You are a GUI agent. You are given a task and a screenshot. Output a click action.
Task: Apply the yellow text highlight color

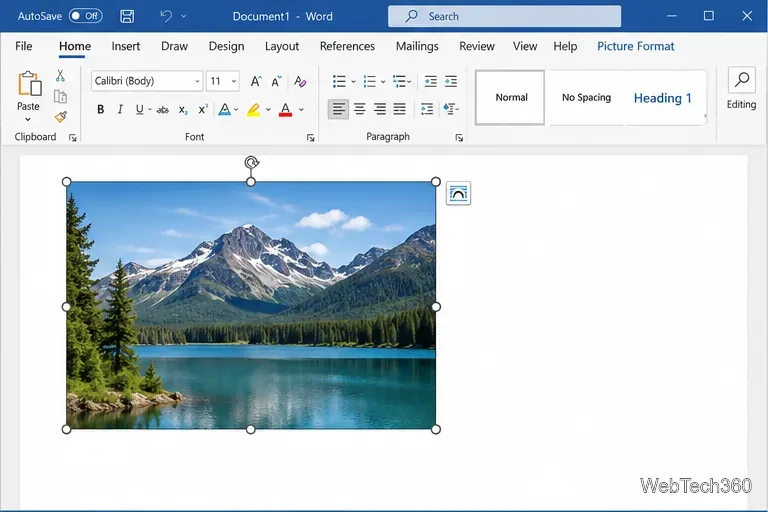(x=253, y=110)
